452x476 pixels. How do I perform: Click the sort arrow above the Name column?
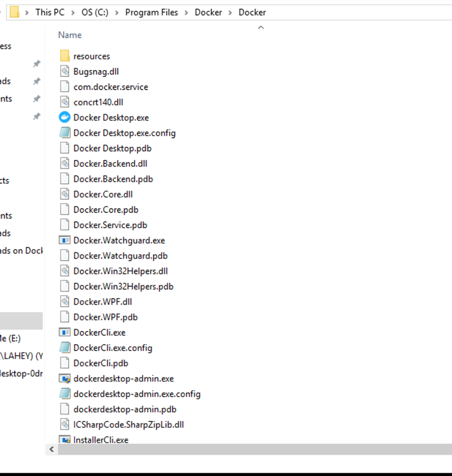[x=261, y=28]
